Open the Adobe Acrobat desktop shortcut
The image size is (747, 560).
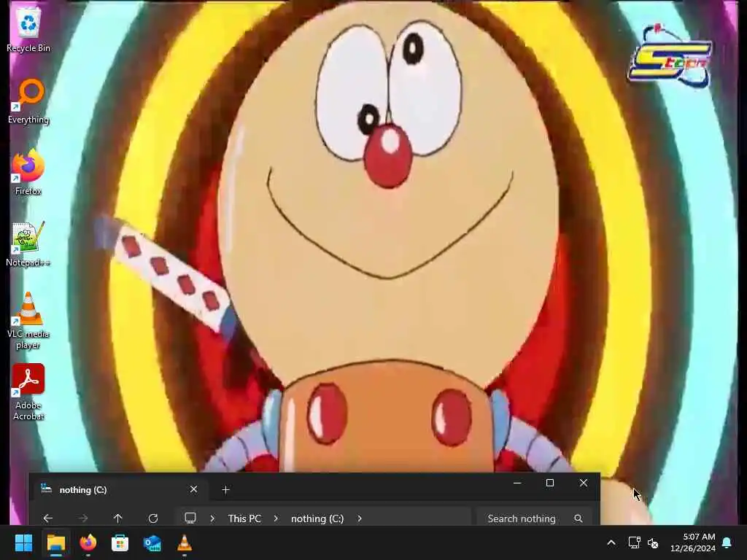(x=28, y=392)
